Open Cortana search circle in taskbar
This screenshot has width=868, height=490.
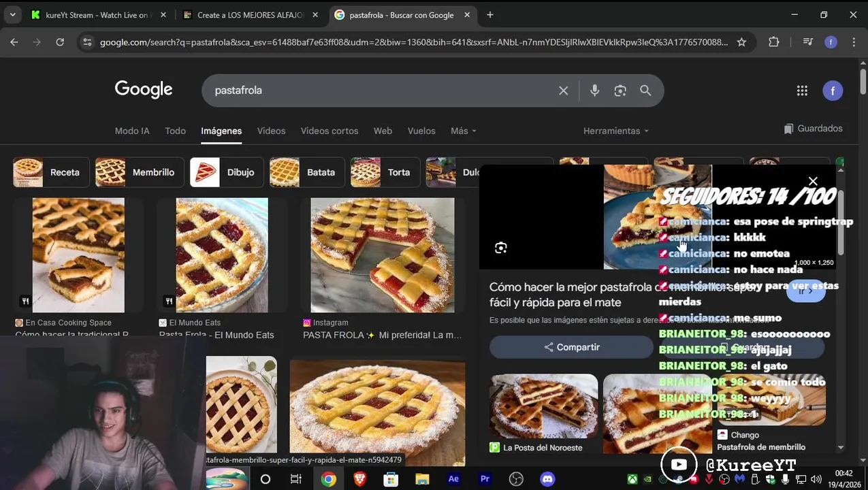pos(266,479)
